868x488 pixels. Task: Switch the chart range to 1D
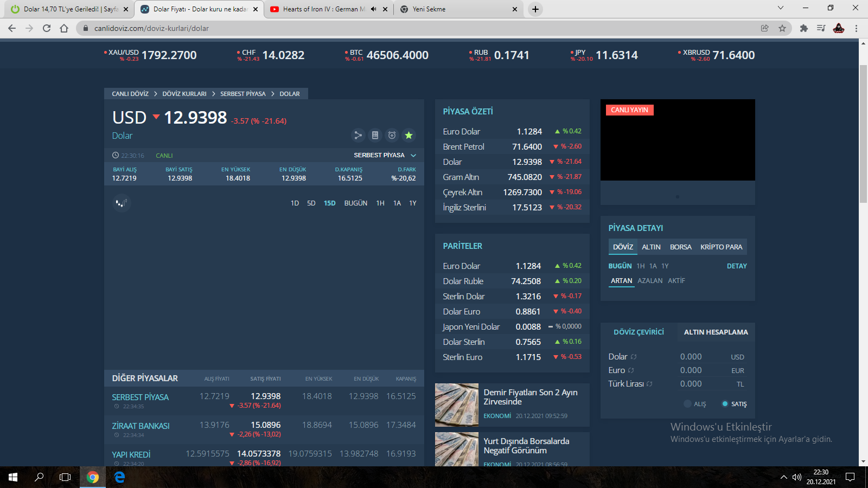(295, 203)
